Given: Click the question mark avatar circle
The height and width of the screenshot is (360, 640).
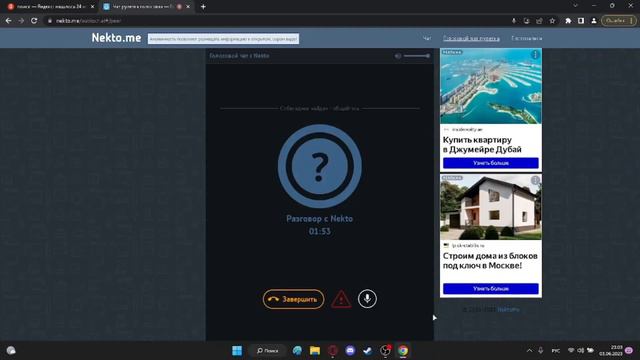Looking at the screenshot, I should pyautogui.click(x=320, y=166).
